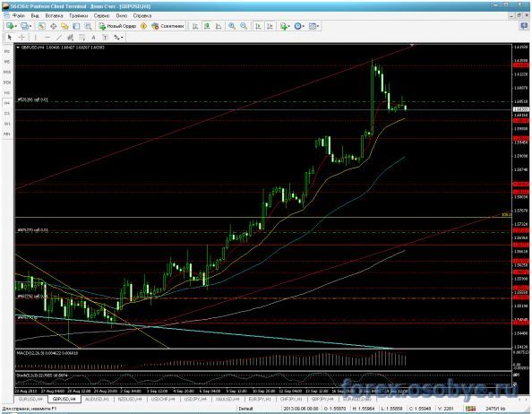Viewport: 532px width, 414px height.
Task: Click the MACD(12,26,9) indicator label
Action: click(x=47, y=353)
